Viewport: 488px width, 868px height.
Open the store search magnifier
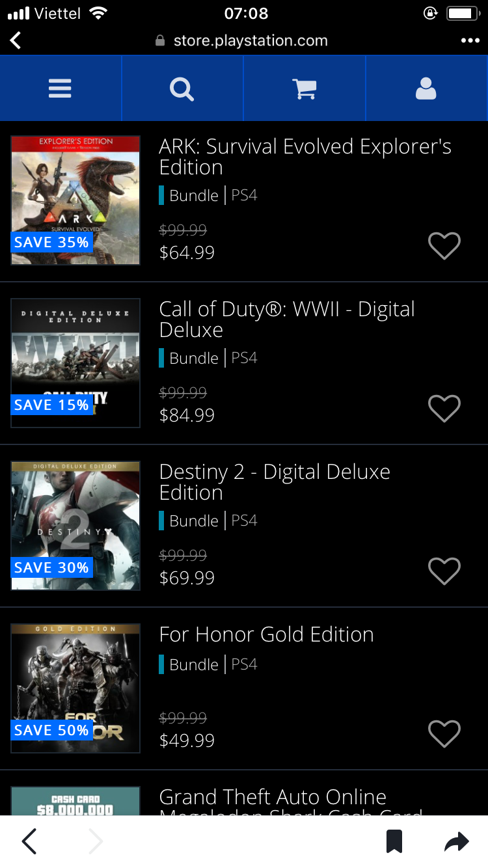pyautogui.click(x=182, y=88)
